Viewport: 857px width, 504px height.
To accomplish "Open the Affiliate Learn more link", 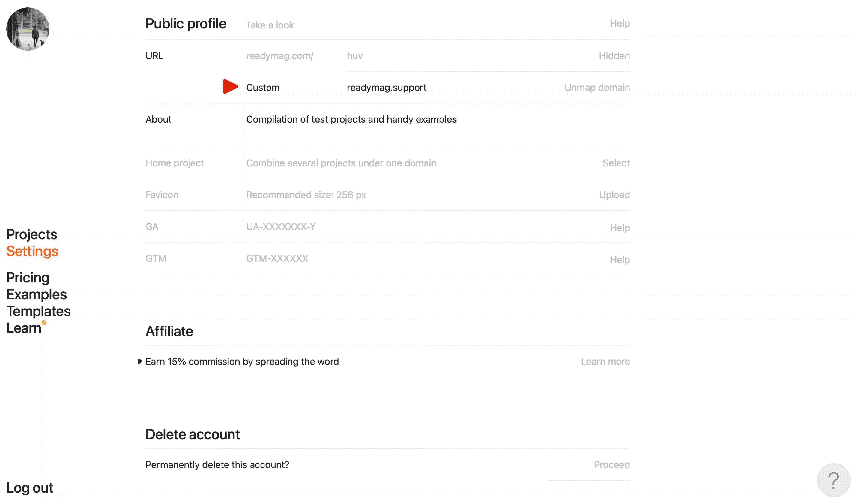I will pos(605,362).
